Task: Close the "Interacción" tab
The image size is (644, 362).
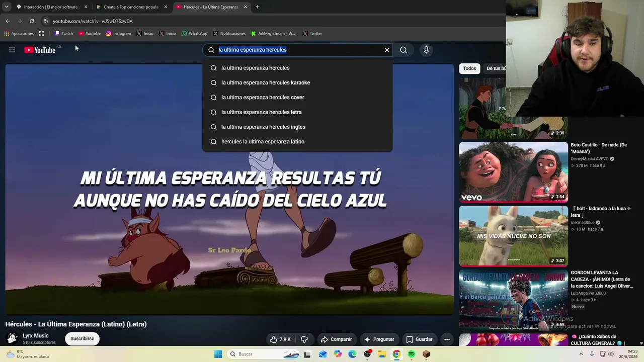Action: click(86, 7)
